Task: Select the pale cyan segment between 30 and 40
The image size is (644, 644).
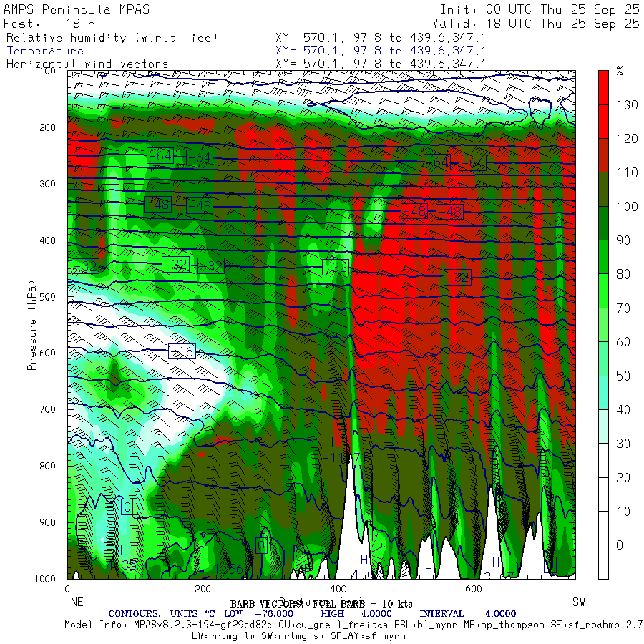Action: [603, 426]
